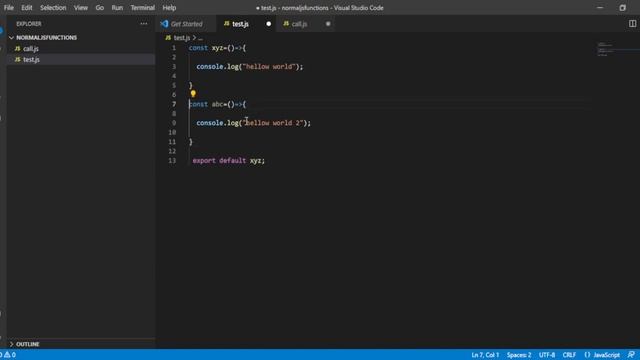The image size is (640, 360).
Task: Change line ending via CRLF
Action: (x=569, y=355)
